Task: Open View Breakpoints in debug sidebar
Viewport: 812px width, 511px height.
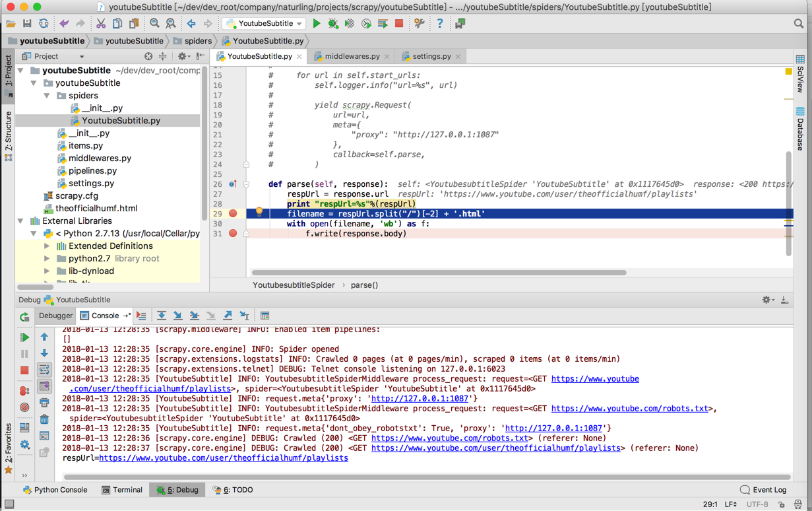Action: click(24, 390)
